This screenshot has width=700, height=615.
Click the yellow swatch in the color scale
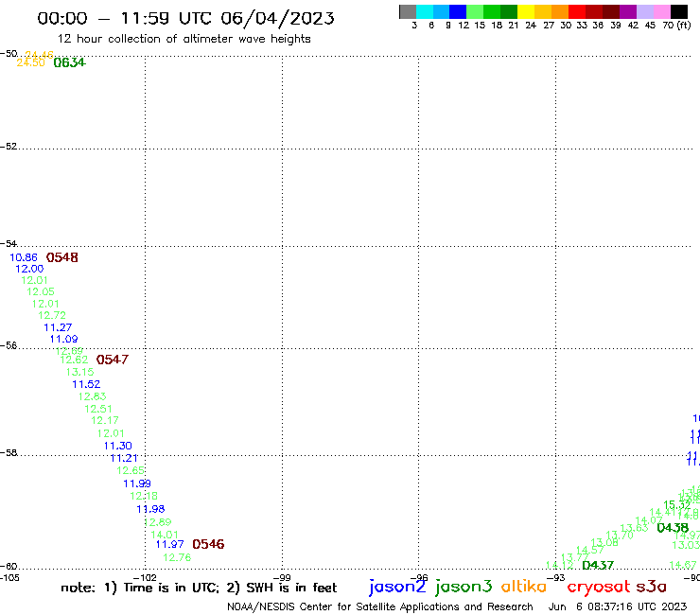[526, 11]
